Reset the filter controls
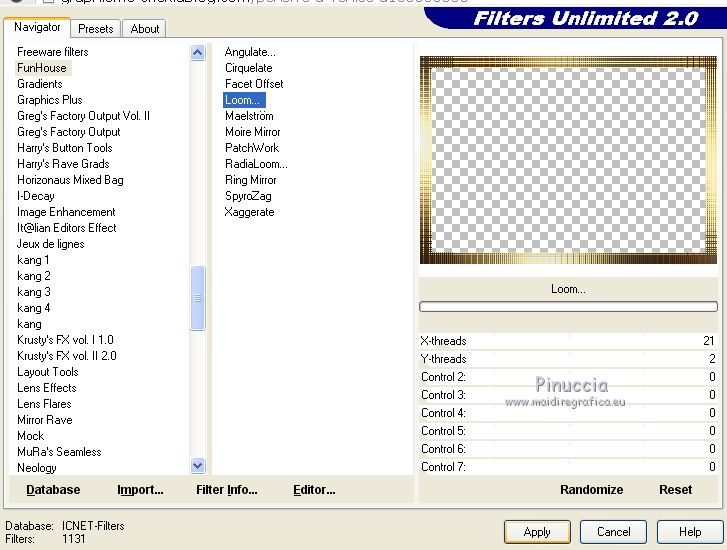The image size is (727, 550). point(676,490)
